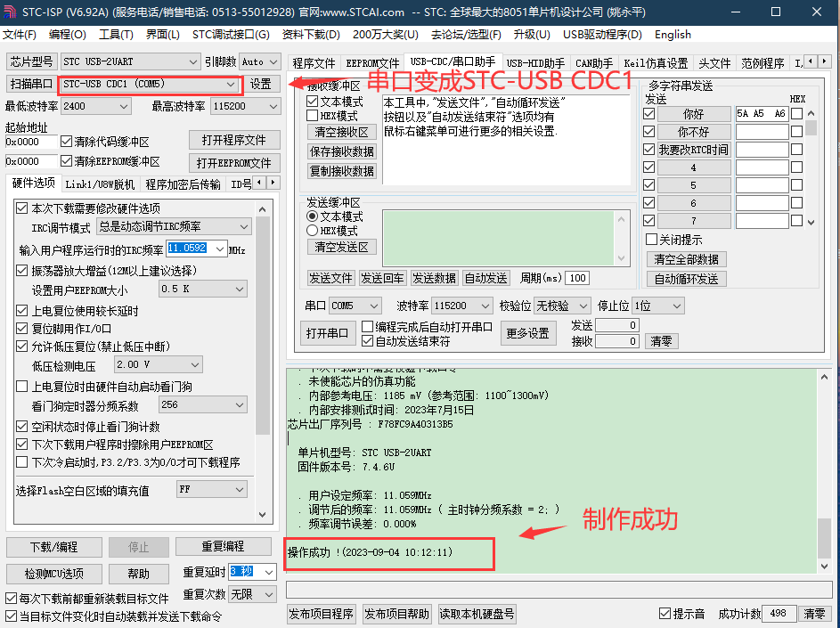
Task: Open the pin count Auto dropdown
Action: (259, 61)
